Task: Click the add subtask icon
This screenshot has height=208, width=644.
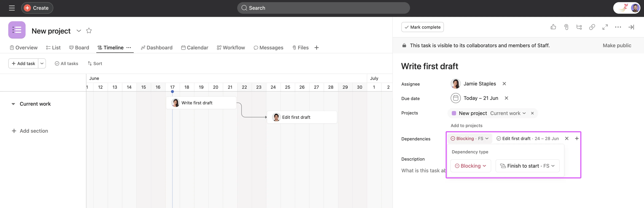Action: click(579, 27)
